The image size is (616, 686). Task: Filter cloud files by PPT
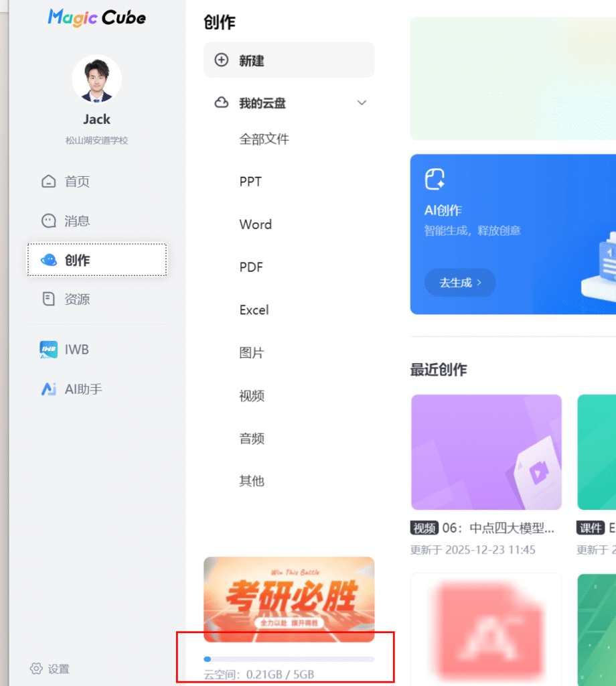click(x=250, y=182)
